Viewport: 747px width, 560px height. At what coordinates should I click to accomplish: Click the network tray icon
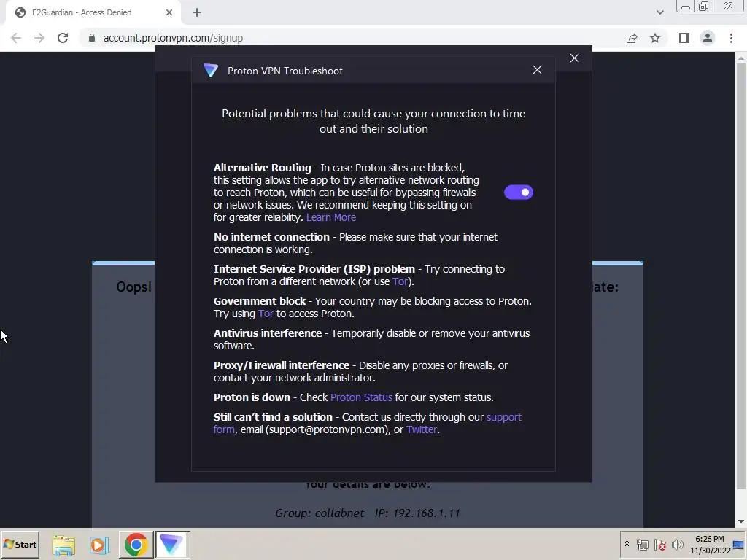[643, 544]
